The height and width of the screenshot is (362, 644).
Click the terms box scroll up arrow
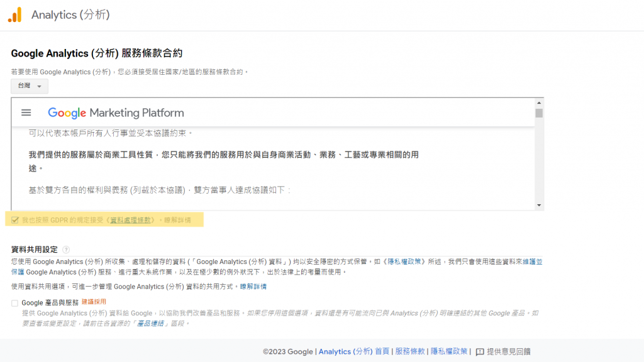coord(539,102)
